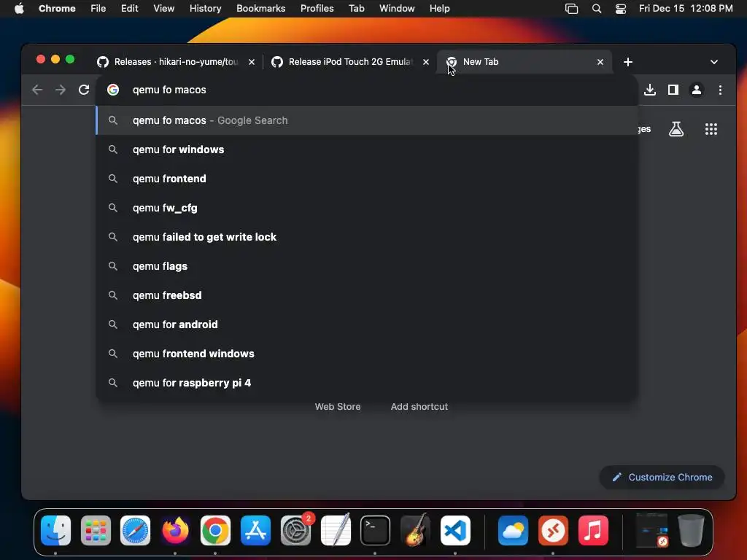The width and height of the screenshot is (747, 560).
Task: Open the Edit menu
Action: click(130, 9)
